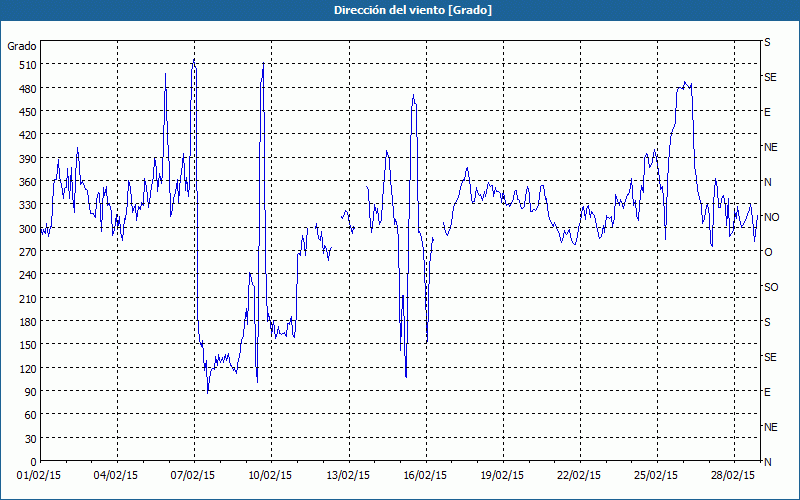Select the 240 value on the left axis
The image size is (800, 500).
[28, 276]
